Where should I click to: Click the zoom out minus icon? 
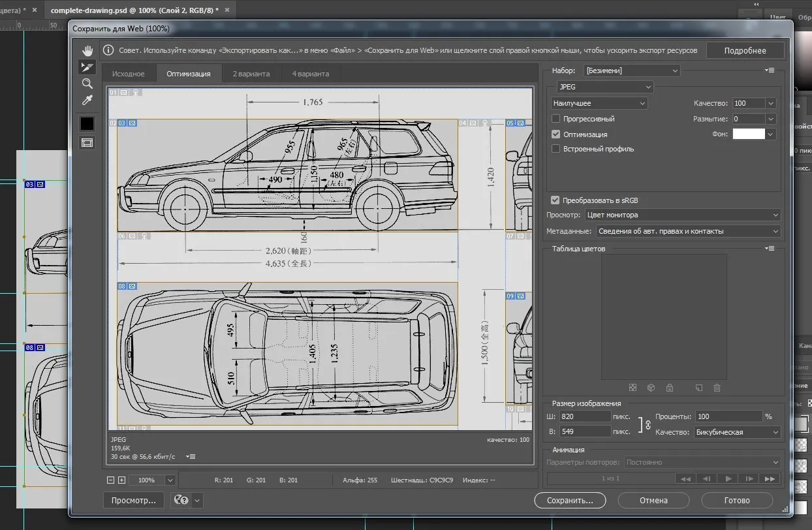pos(110,480)
